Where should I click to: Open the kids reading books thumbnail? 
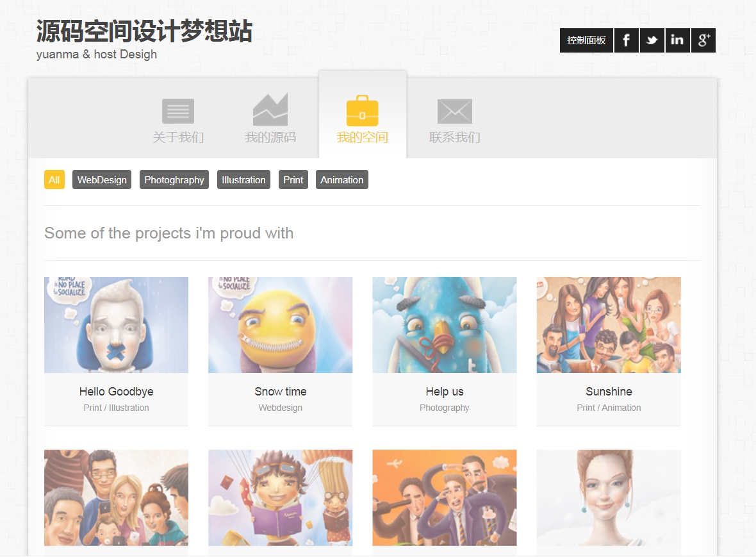click(280, 497)
